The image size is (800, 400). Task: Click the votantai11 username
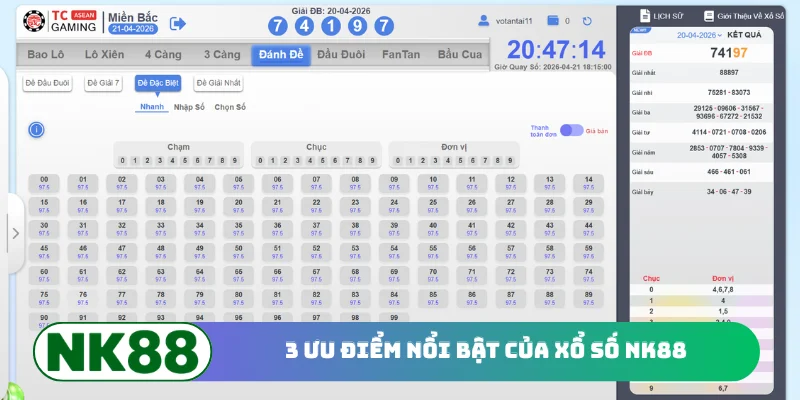[514, 21]
